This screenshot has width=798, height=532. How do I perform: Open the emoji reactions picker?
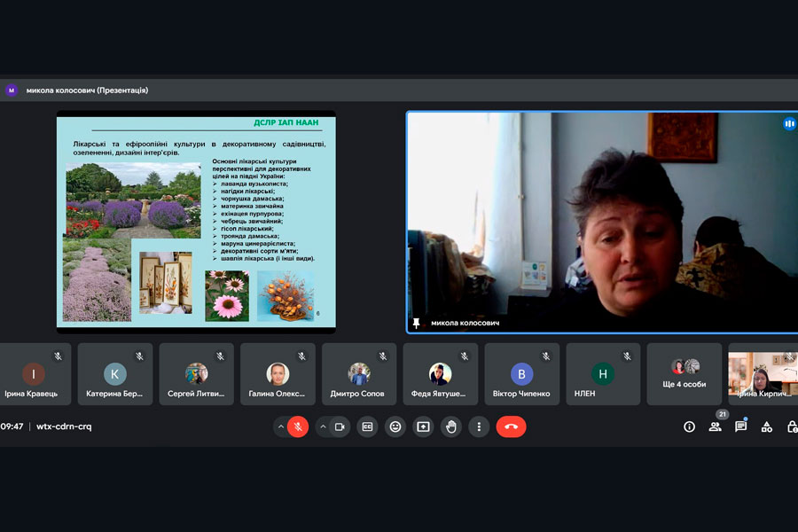[395, 426]
